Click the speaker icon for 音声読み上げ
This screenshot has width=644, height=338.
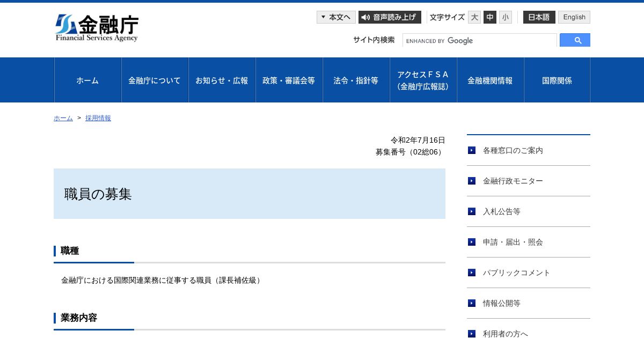click(x=365, y=17)
